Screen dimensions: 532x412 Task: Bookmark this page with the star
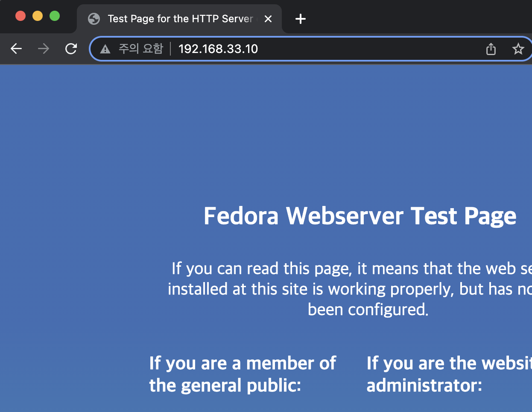point(518,49)
